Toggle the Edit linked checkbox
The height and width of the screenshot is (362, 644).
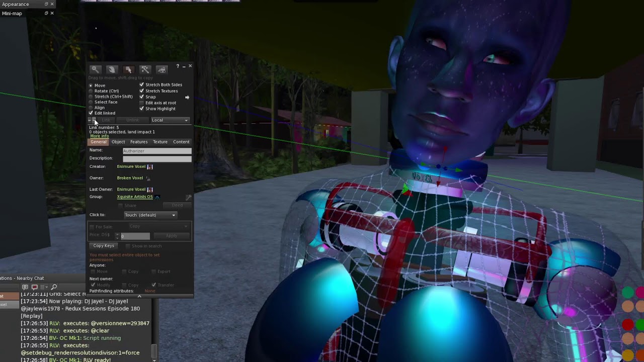tap(91, 113)
